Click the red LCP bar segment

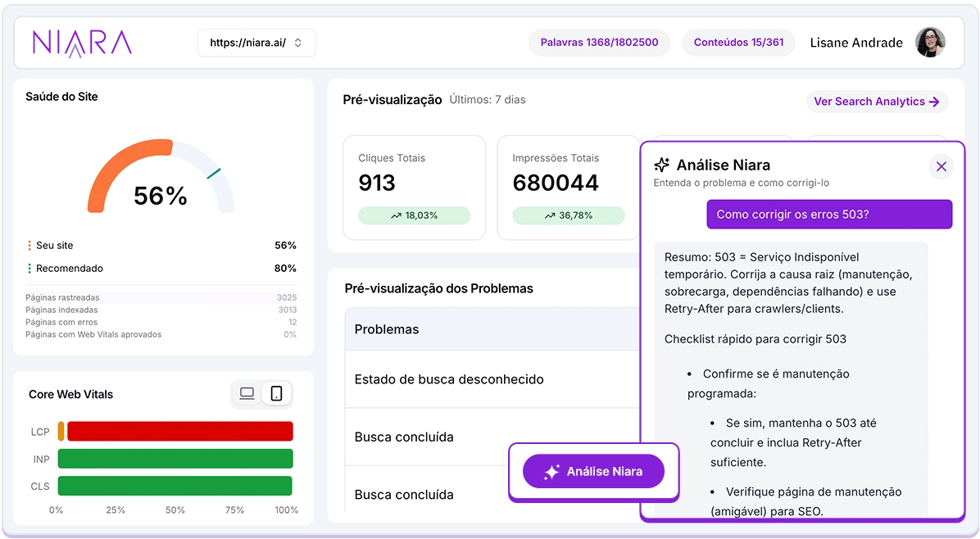[179, 432]
